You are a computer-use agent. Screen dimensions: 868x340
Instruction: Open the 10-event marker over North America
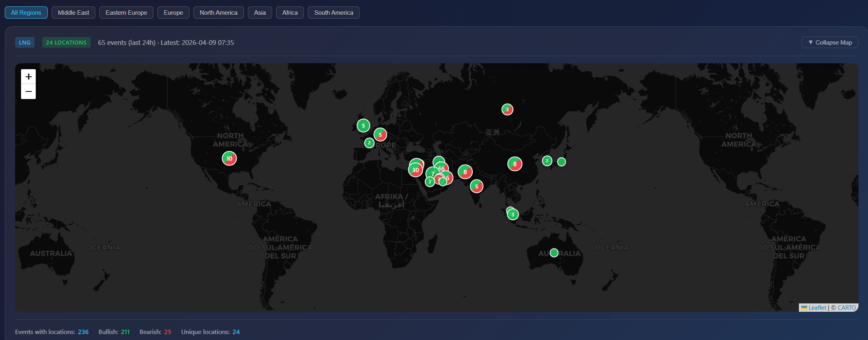click(x=229, y=158)
